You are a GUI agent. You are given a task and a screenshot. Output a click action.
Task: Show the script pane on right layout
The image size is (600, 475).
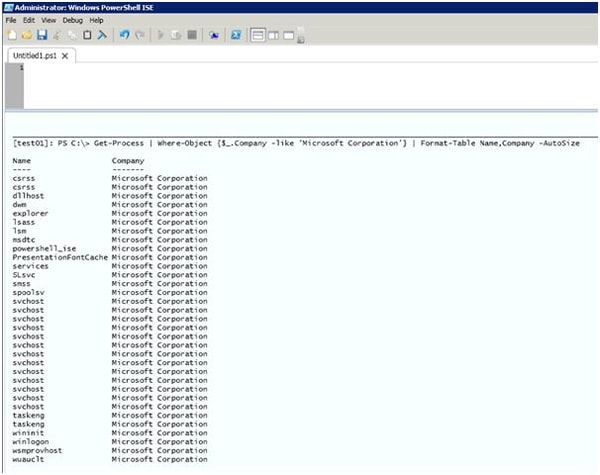[273, 36]
